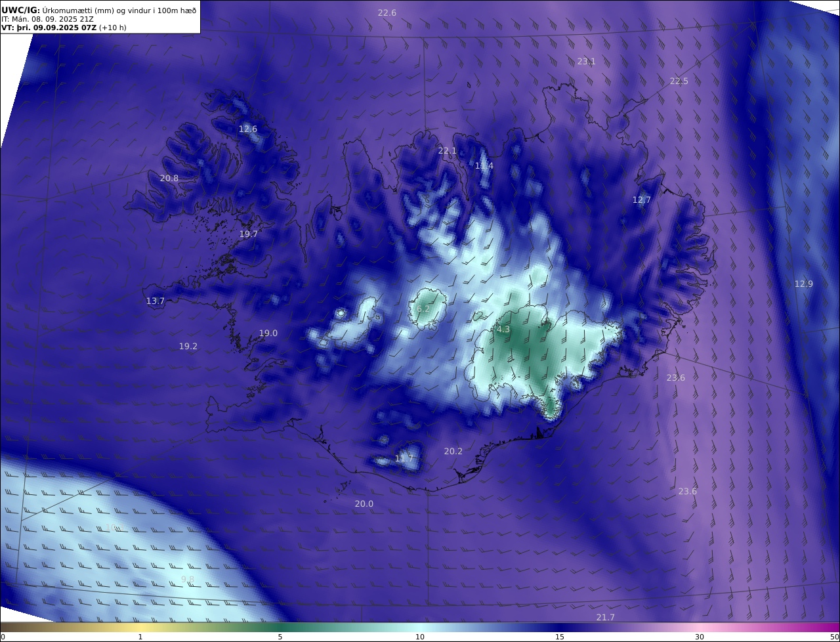This screenshot has width=840, height=642.
Task: Click the map value 11.7
Action: (x=405, y=459)
